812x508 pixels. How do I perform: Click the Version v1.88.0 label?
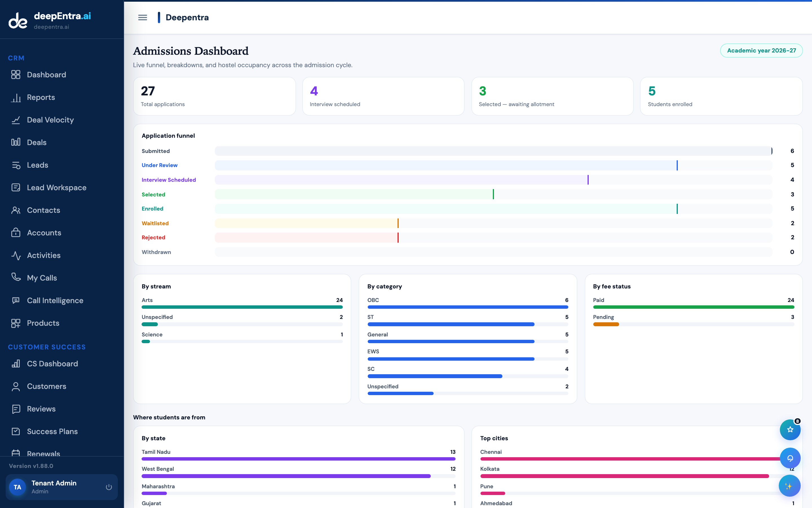pyautogui.click(x=31, y=466)
